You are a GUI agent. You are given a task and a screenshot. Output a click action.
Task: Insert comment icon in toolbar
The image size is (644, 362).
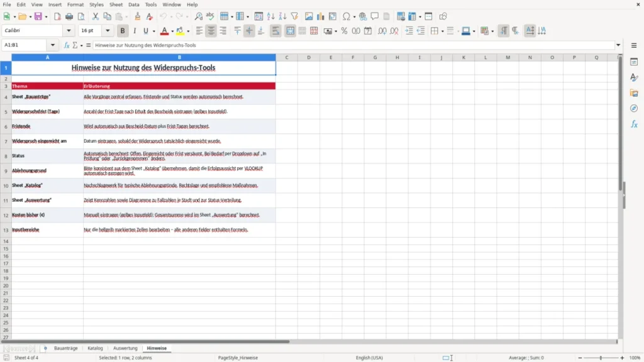pyautogui.click(x=375, y=16)
